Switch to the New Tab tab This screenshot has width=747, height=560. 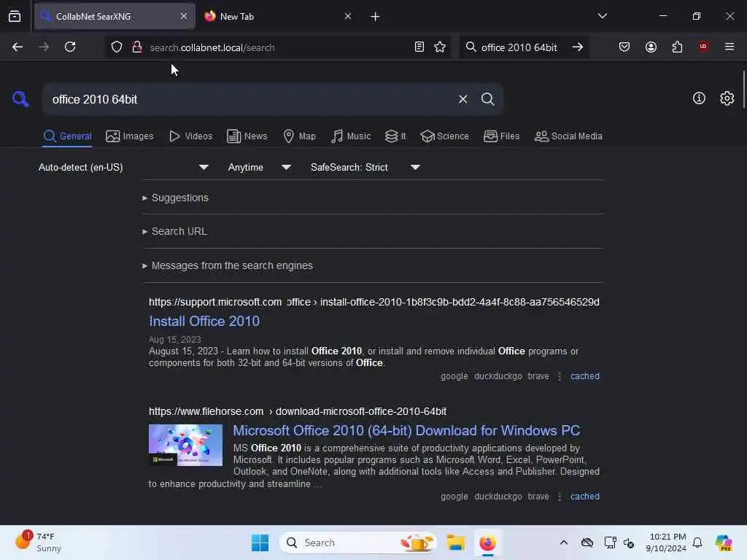coord(279,16)
